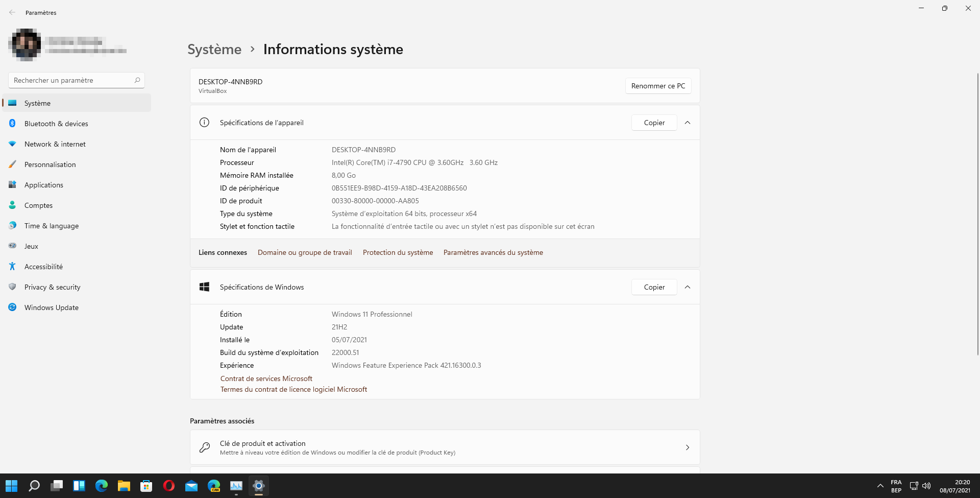The image size is (980, 498).
Task: Launch Microsoft Edge from taskbar
Action: tap(102, 486)
